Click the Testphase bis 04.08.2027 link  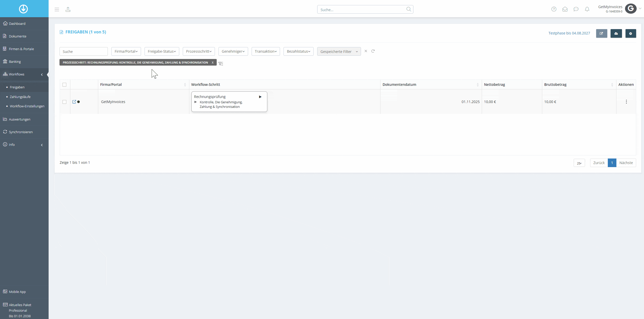click(x=569, y=33)
